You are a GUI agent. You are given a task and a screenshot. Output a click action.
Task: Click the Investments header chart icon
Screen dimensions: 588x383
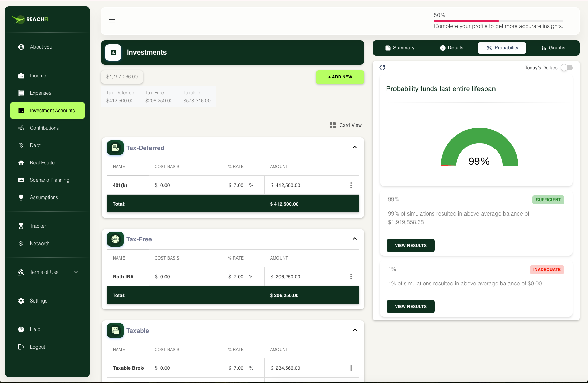click(113, 53)
